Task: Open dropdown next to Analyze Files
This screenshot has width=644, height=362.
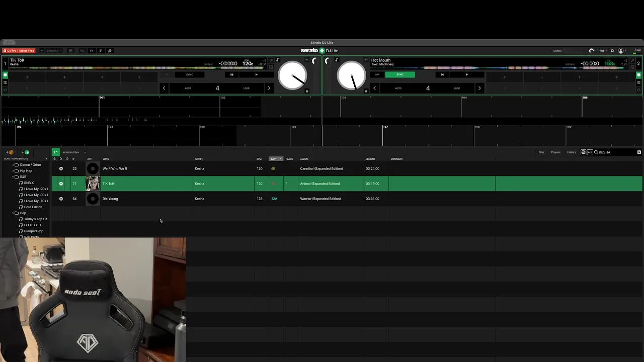Action: [85, 152]
